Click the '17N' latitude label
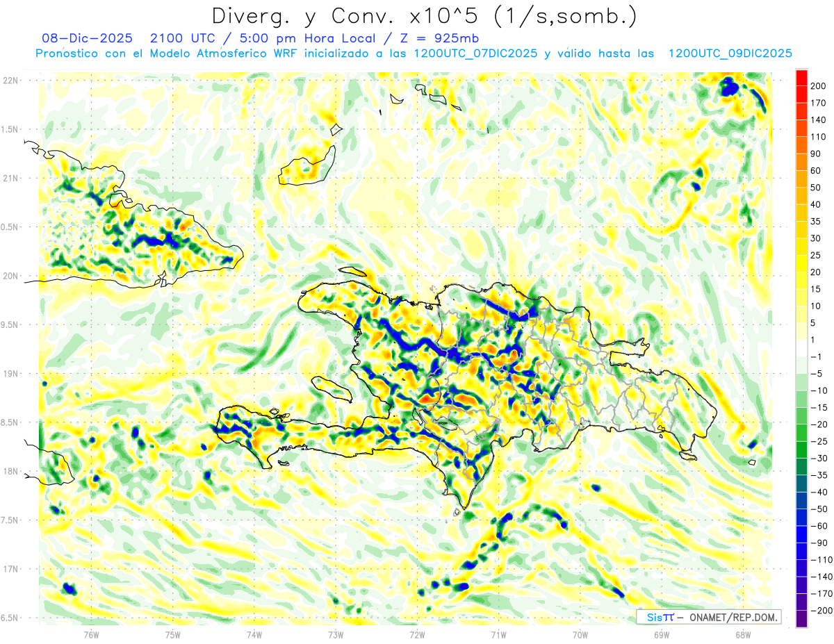 pyautogui.click(x=11, y=569)
